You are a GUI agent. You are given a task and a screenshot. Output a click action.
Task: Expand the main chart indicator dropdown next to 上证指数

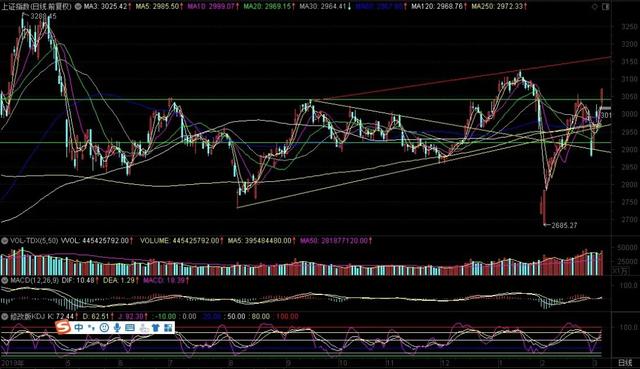(x=78, y=7)
